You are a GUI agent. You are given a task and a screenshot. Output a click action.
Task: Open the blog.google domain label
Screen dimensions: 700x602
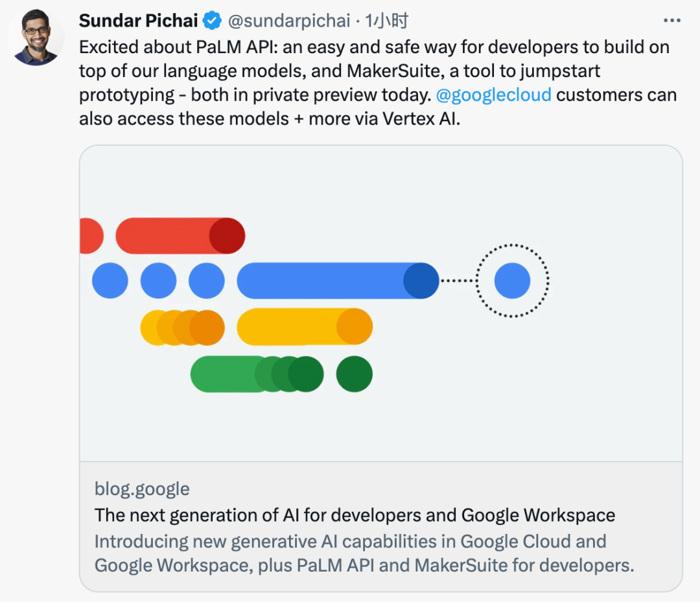142,489
